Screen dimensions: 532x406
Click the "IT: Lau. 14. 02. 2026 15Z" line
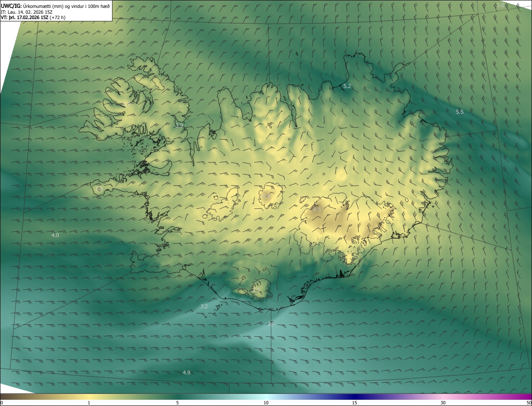click(26, 12)
